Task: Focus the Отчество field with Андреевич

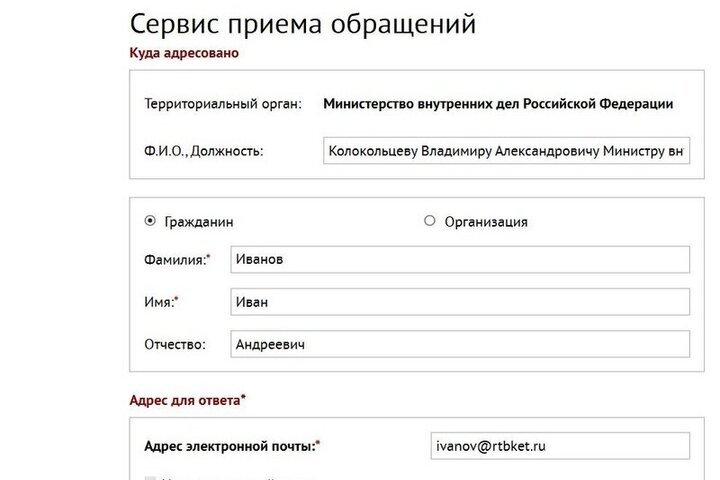Action: coord(460,344)
